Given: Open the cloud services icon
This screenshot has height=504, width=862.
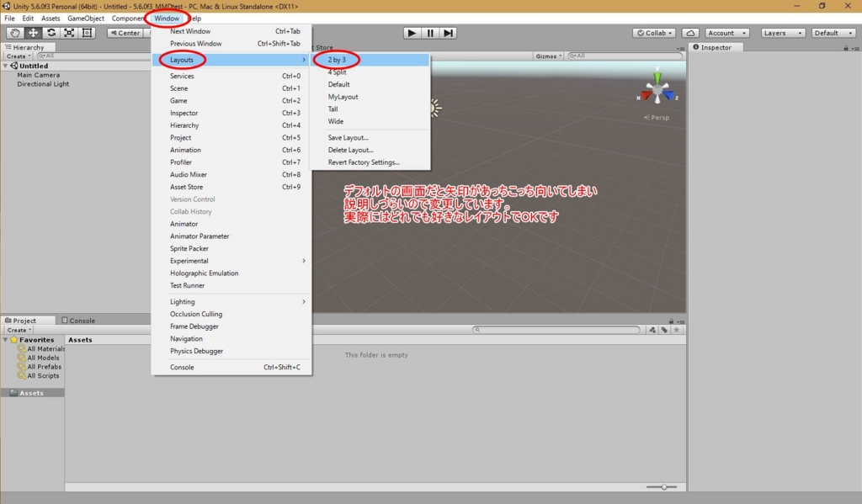Looking at the screenshot, I should [690, 33].
